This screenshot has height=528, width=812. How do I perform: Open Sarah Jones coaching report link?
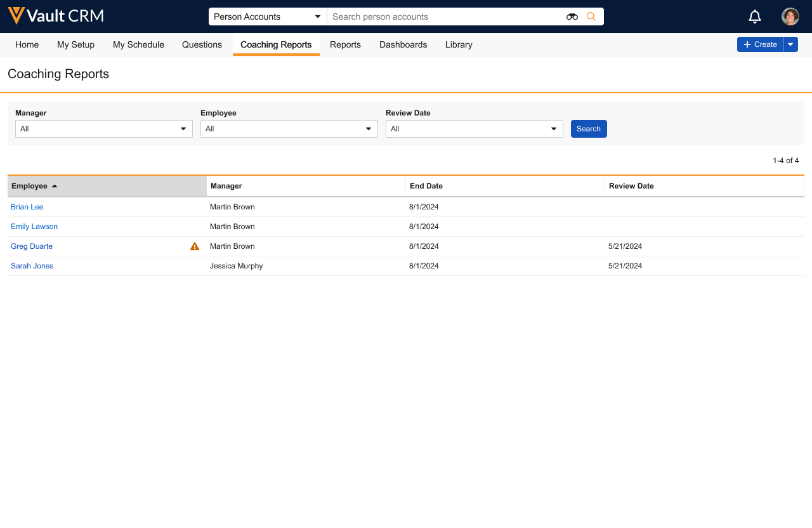32,266
